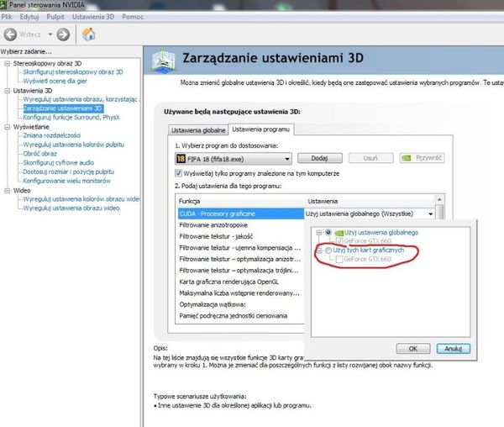Toggle 'Wyświetlaj tylko programy znalezione' checkbox
This screenshot has width=504, height=427.
click(178, 173)
